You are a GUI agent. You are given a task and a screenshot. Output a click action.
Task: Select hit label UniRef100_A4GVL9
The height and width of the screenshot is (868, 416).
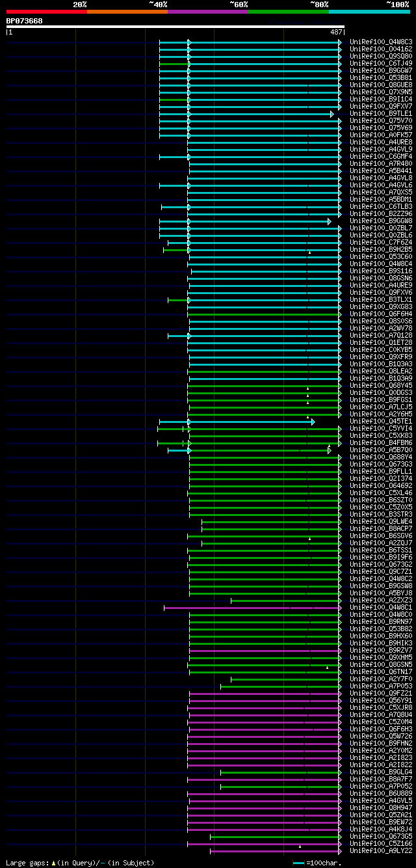click(x=381, y=149)
